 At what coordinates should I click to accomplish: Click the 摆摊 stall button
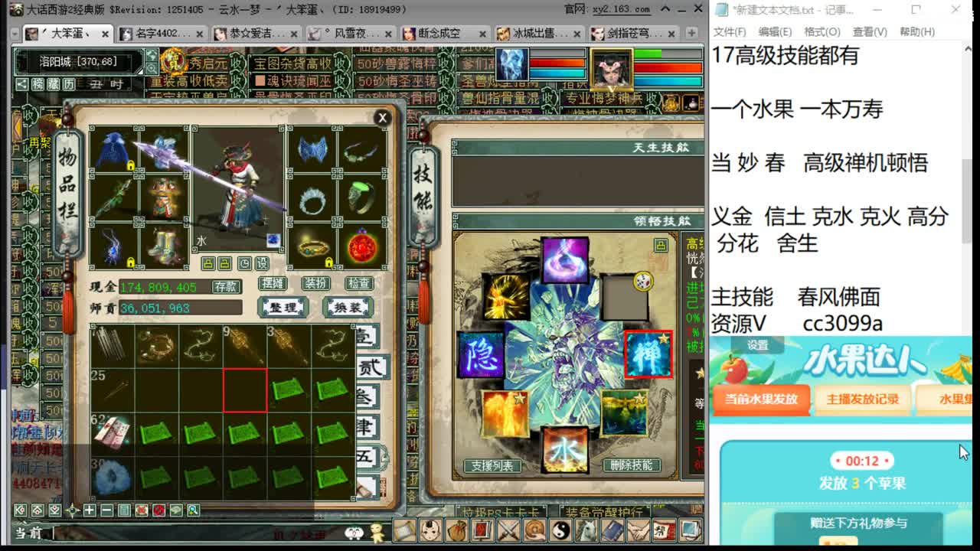pos(273,283)
